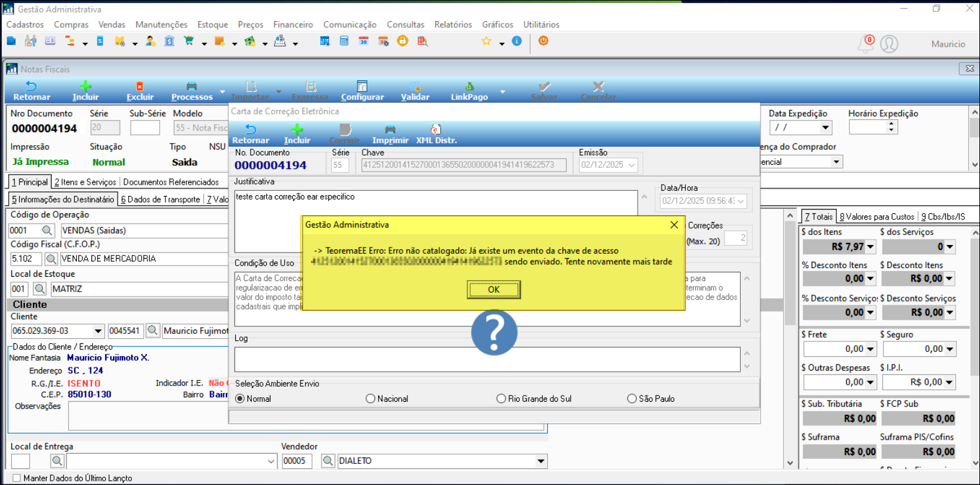Switch to the 2 Itens e Serviços tab
The image size is (980, 485).
85,182
